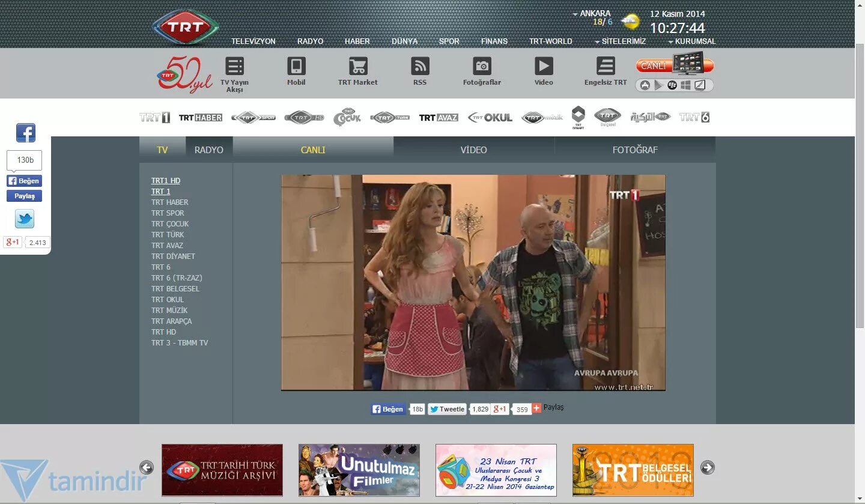This screenshot has width=865, height=504.
Task: Switch to the CANLI tab
Action: 313,150
